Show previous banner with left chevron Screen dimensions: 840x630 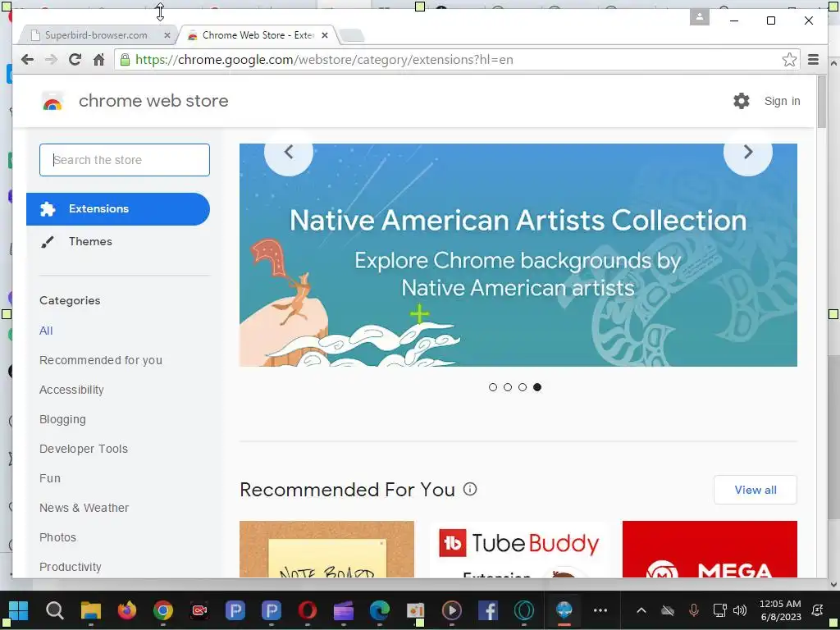(289, 152)
